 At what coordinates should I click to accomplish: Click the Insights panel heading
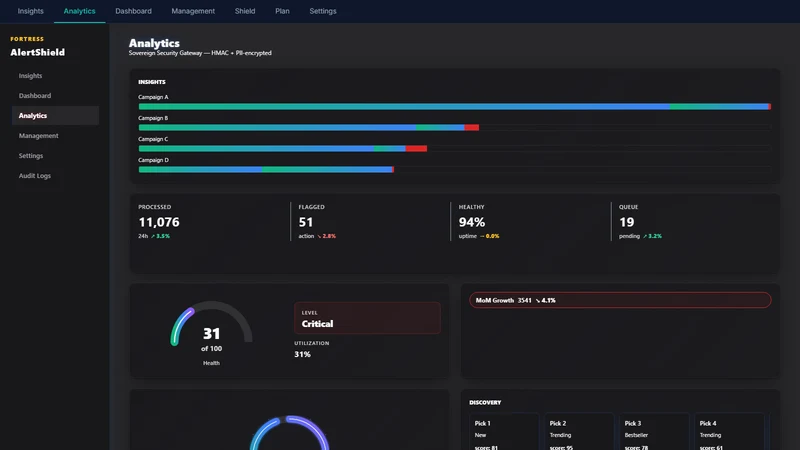coord(152,82)
